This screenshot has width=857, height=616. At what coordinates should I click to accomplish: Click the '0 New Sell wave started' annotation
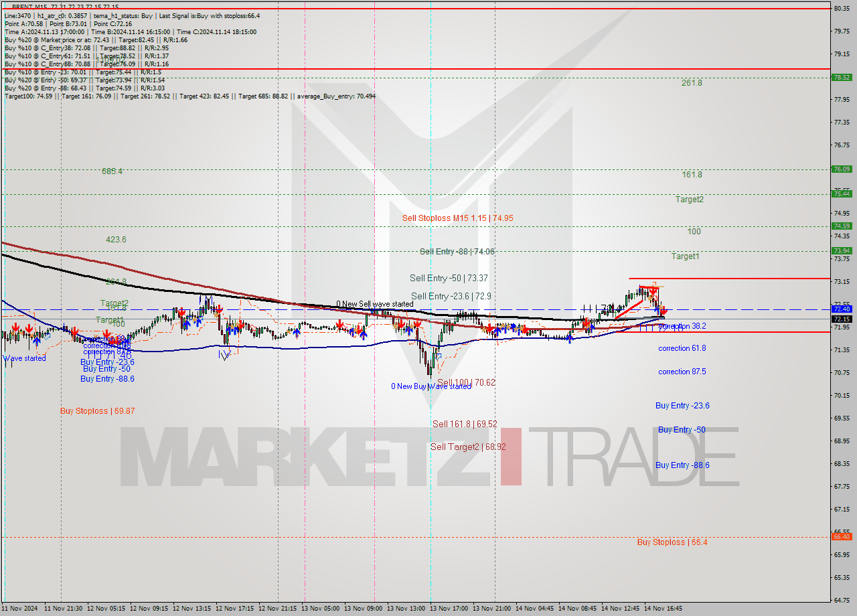[374, 304]
